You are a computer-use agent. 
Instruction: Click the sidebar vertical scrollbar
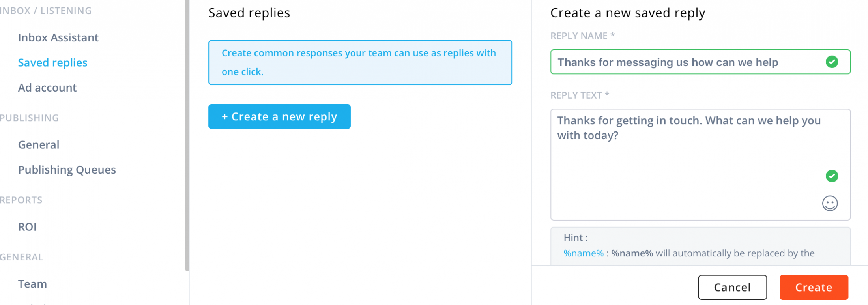coord(187,134)
